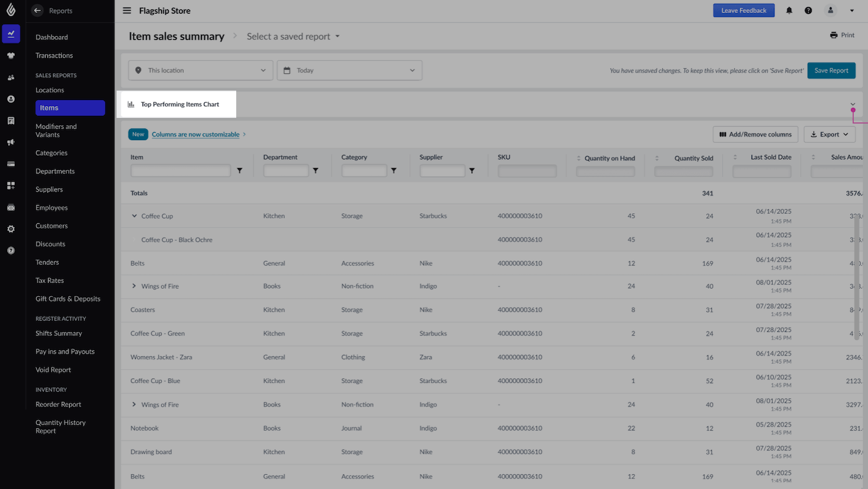
Task: Click the Department column filter funnel icon
Action: pyautogui.click(x=316, y=171)
